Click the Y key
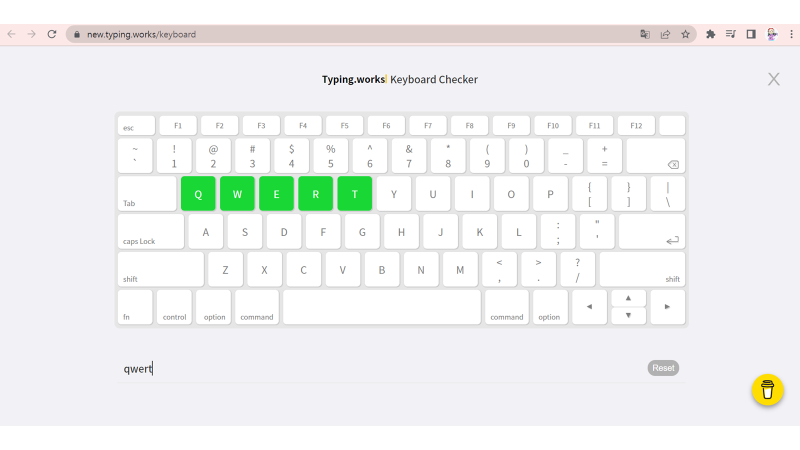 coord(393,194)
